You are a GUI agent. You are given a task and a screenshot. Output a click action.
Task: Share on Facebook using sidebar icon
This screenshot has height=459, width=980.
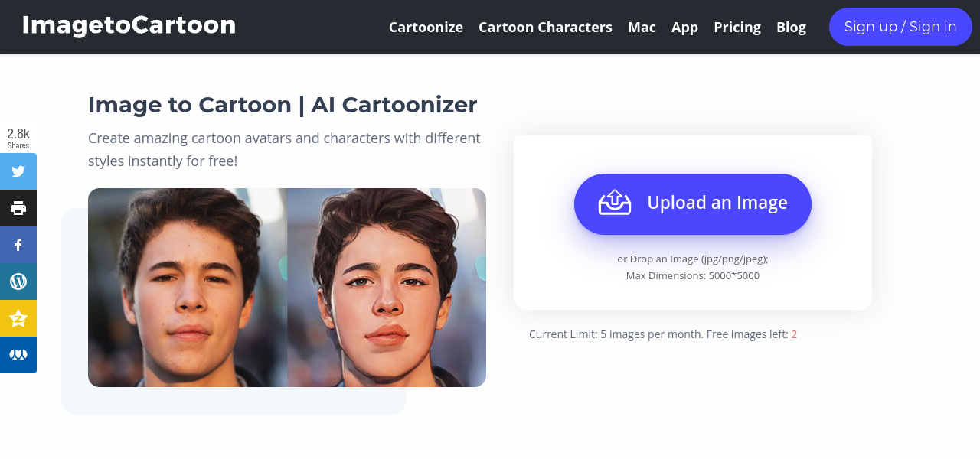point(18,245)
